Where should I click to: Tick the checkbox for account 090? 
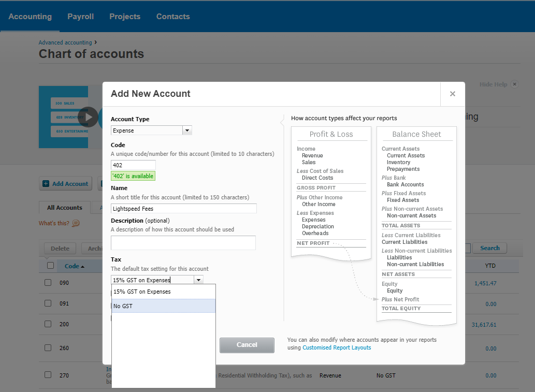pos(48,282)
